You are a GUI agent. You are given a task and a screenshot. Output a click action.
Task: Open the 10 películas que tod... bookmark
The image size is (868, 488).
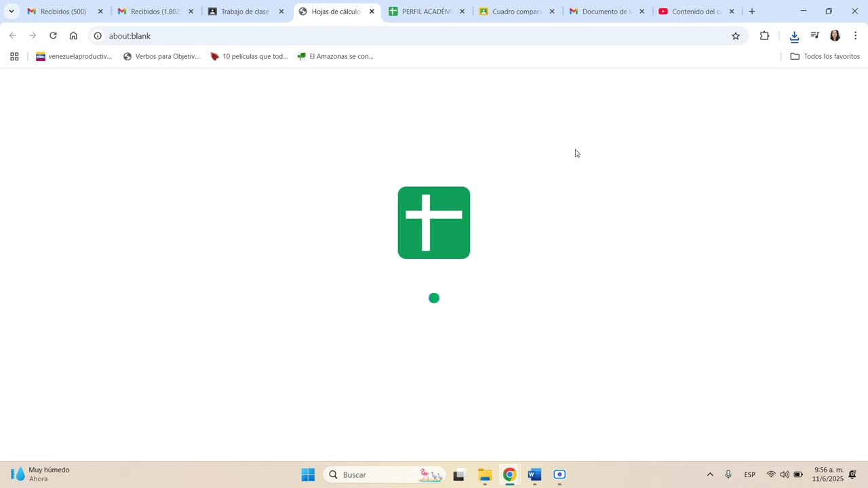(x=249, y=56)
